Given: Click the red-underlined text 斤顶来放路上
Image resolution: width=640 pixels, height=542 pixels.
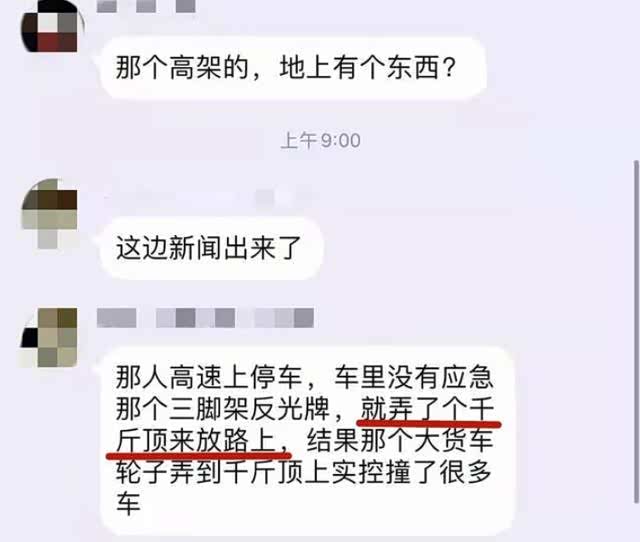Looking at the screenshot, I should 195,440.
